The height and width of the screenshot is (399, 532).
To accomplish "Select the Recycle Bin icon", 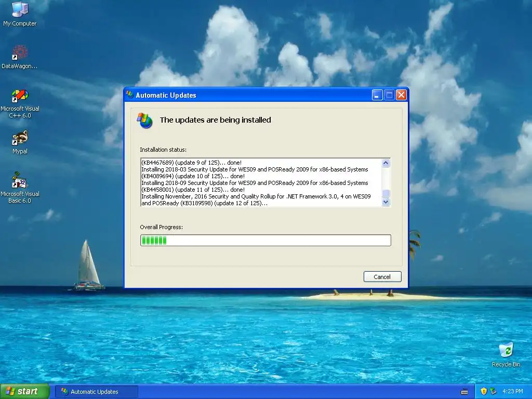I will click(506, 354).
